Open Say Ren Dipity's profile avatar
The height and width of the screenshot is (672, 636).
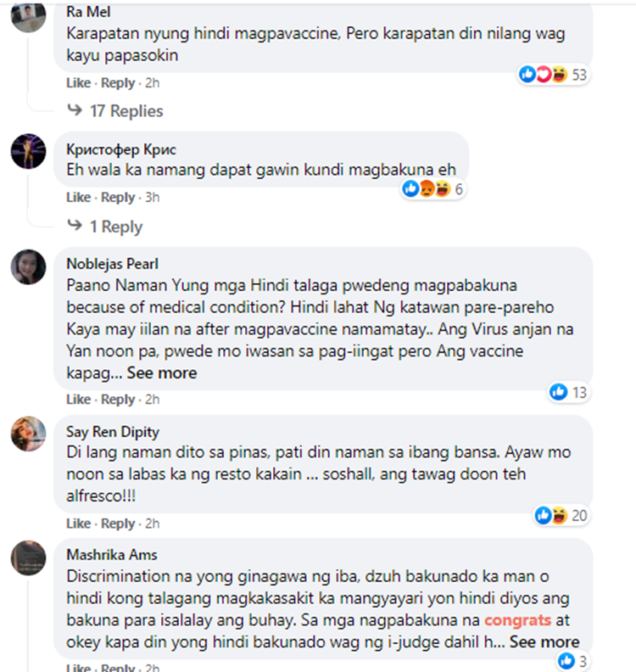pos(28,434)
